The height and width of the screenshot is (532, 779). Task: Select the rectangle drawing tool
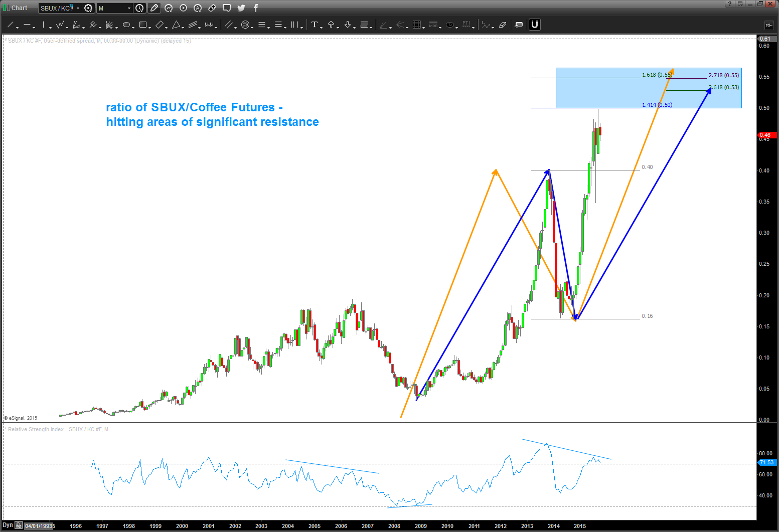[x=143, y=25]
